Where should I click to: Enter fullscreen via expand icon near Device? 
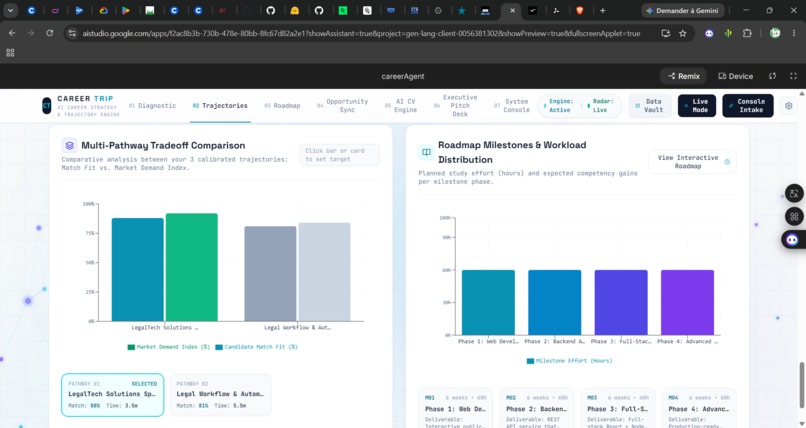pos(793,76)
